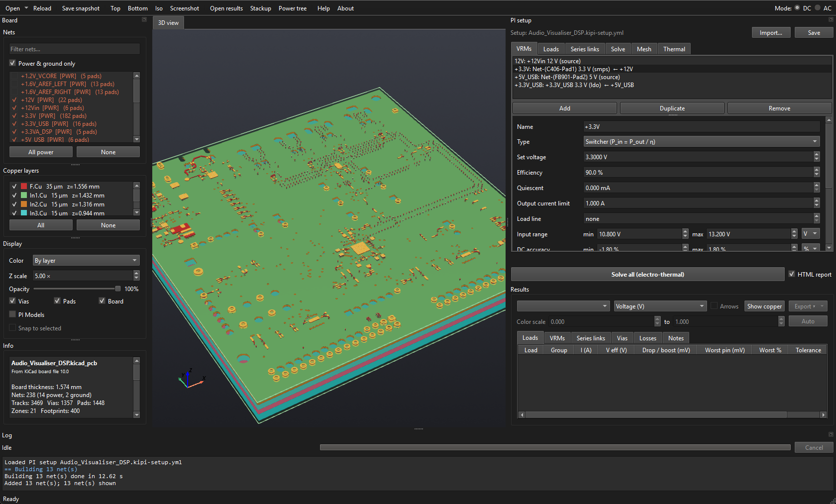Open the Export dropdown button
836x504 pixels.
pos(808,306)
